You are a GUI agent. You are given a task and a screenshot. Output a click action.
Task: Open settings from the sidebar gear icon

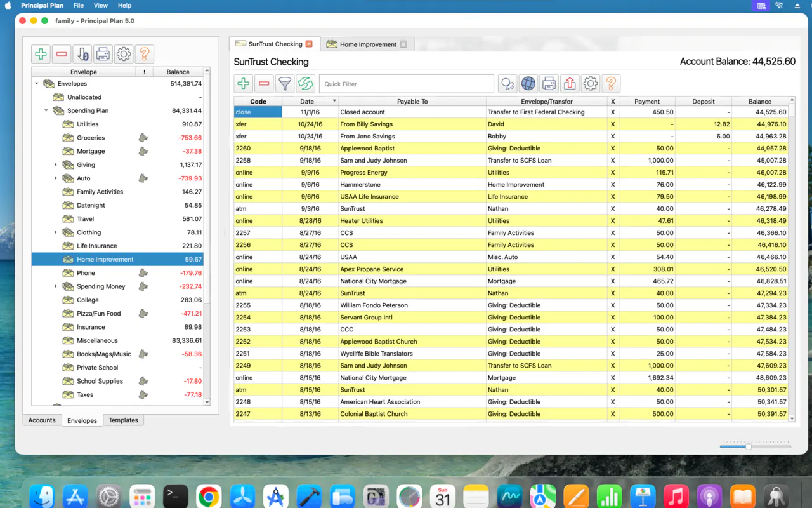[124, 54]
